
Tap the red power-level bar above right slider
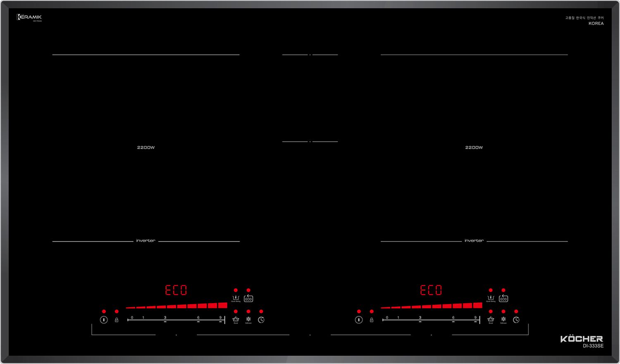(x=432, y=305)
